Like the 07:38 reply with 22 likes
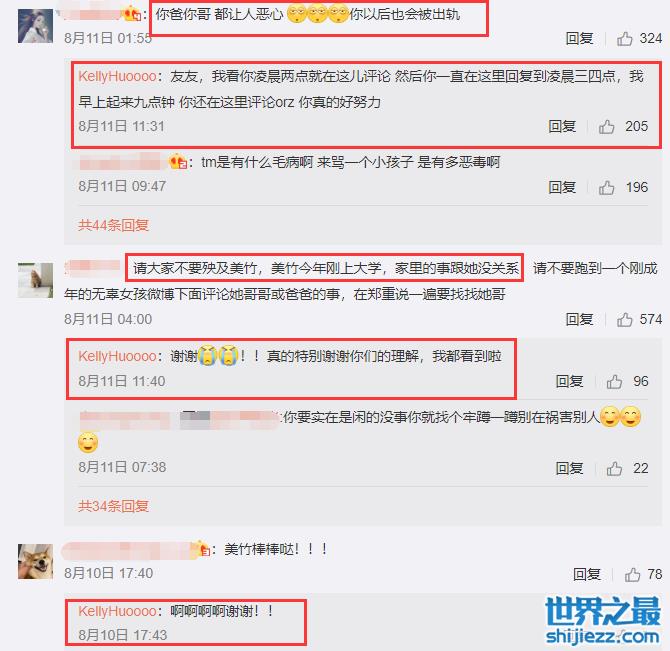This screenshot has width=670, height=651. pos(614,469)
